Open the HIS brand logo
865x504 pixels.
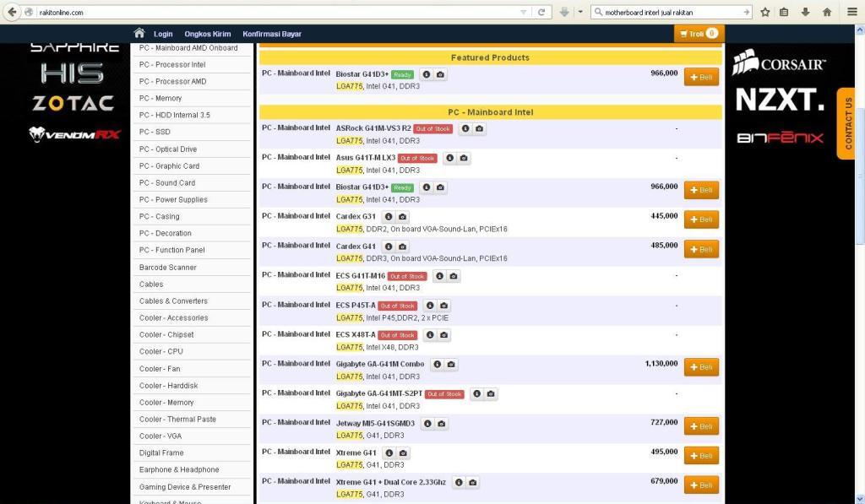point(73,73)
